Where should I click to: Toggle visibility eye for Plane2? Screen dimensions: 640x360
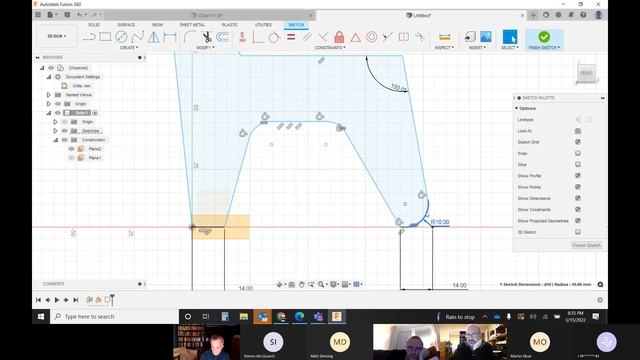(x=71, y=149)
